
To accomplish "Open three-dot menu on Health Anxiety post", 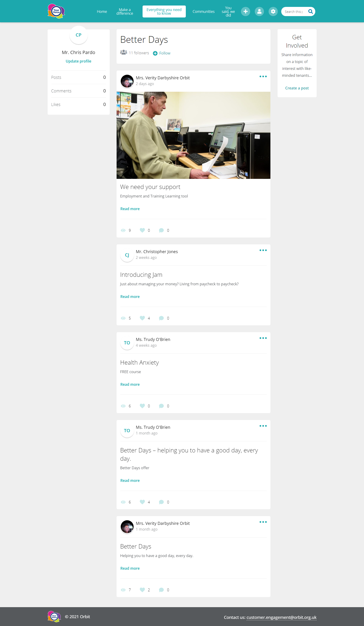I will [263, 338].
